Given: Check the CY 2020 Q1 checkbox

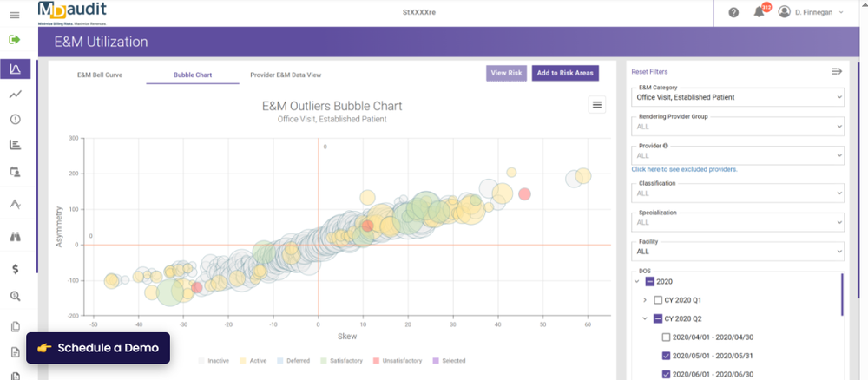Looking at the screenshot, I should point(657,300).
